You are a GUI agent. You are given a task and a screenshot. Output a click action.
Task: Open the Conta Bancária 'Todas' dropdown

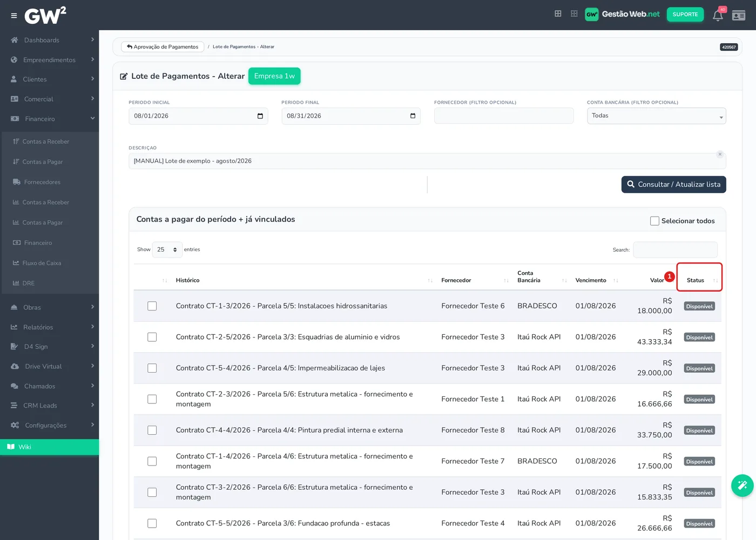656,116
